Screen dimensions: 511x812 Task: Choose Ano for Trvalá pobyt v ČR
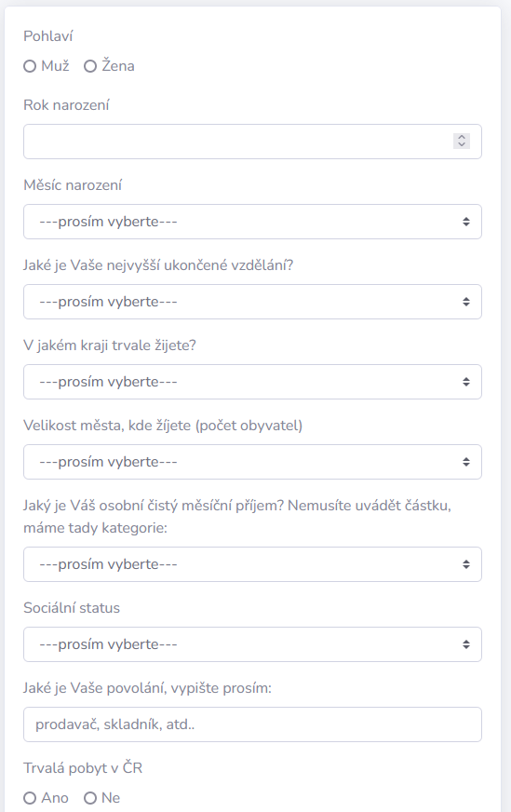pyautogui.click(x=30, y=798)
